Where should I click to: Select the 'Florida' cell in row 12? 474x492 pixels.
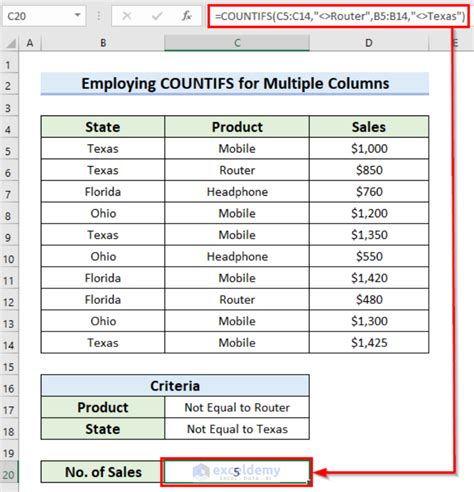pos(103,299)
